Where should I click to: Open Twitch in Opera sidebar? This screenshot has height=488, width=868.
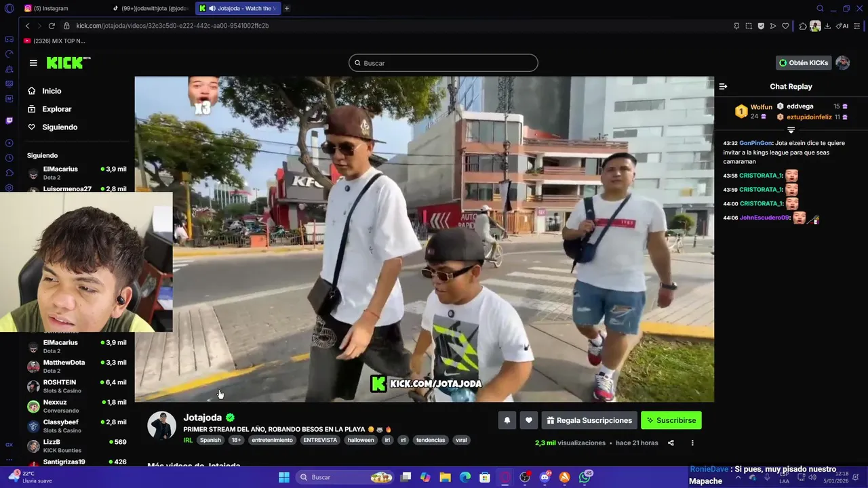(9, 121)
